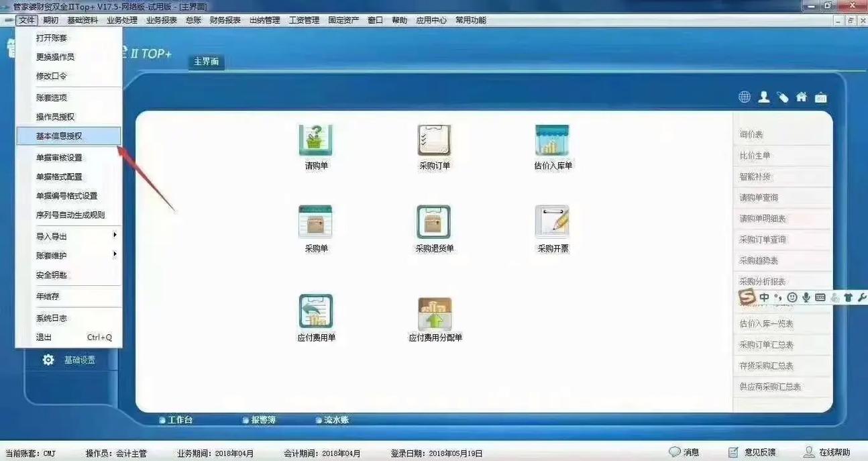The image size is (868, 461).
Task: Click the home icon
Action: (x=802, y=97)
